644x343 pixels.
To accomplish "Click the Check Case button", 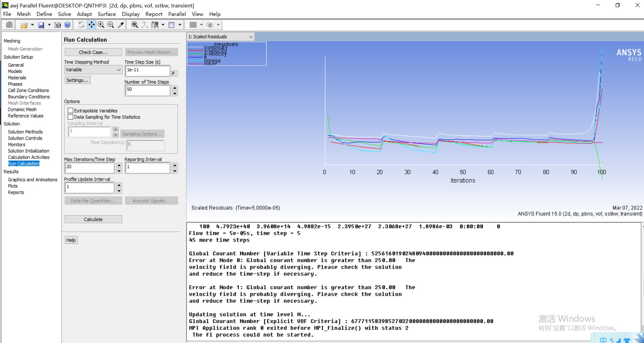I will pyautogui.click(x=93, y=52).
